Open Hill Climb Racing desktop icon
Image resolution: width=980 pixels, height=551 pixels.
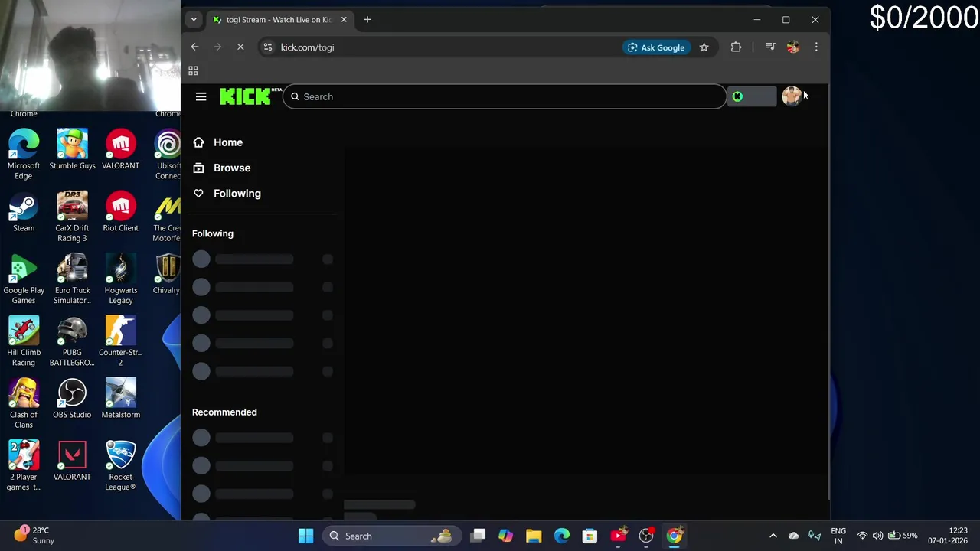[x=24, y=342]
